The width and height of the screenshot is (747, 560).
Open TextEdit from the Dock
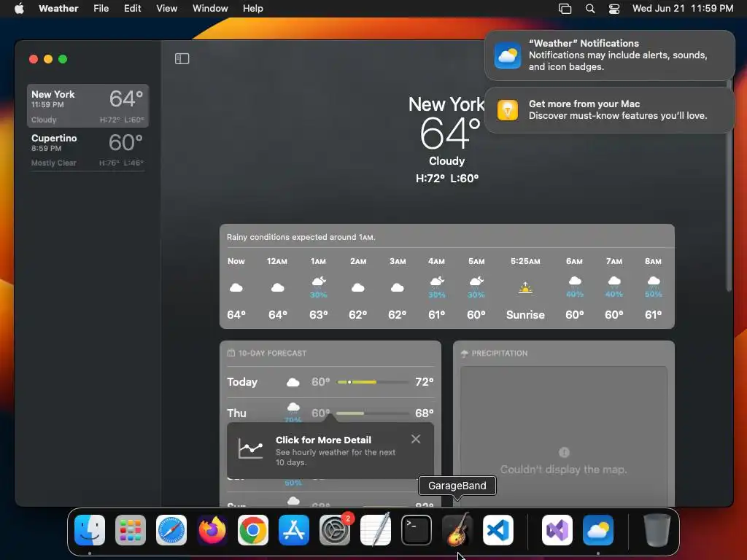[x=376, y=530]
